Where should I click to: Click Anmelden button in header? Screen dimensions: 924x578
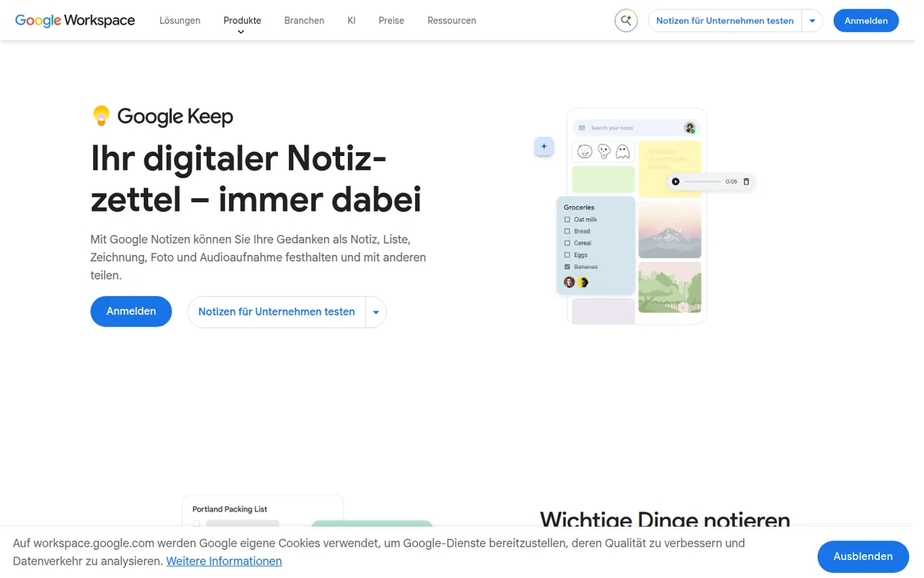pos(866,21)
